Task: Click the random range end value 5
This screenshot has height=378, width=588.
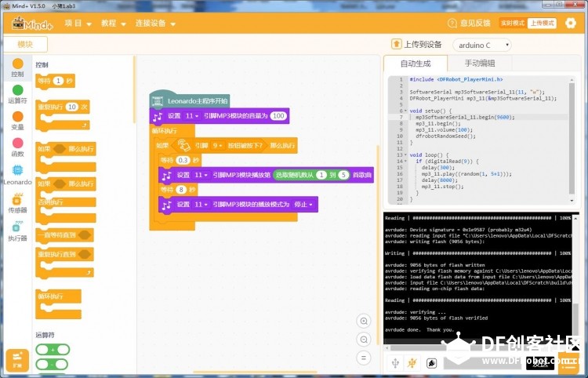Action: pyautogui.click(x=343, y=175)
